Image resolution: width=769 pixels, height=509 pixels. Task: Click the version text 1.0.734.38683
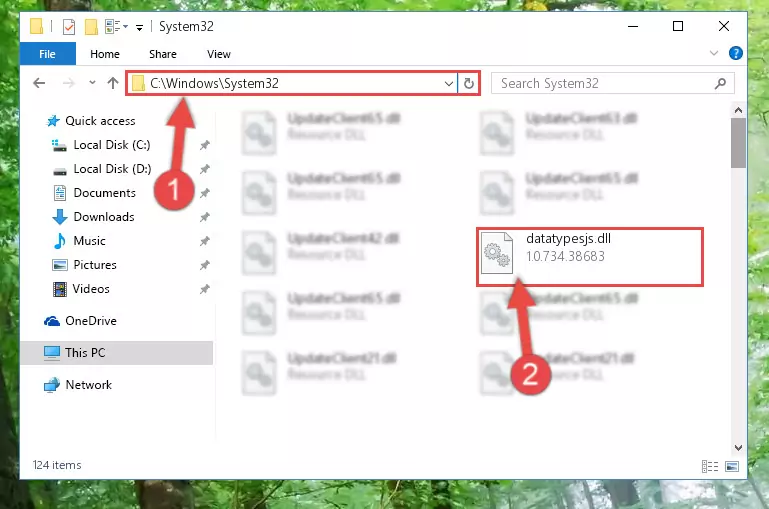point(565,256)
